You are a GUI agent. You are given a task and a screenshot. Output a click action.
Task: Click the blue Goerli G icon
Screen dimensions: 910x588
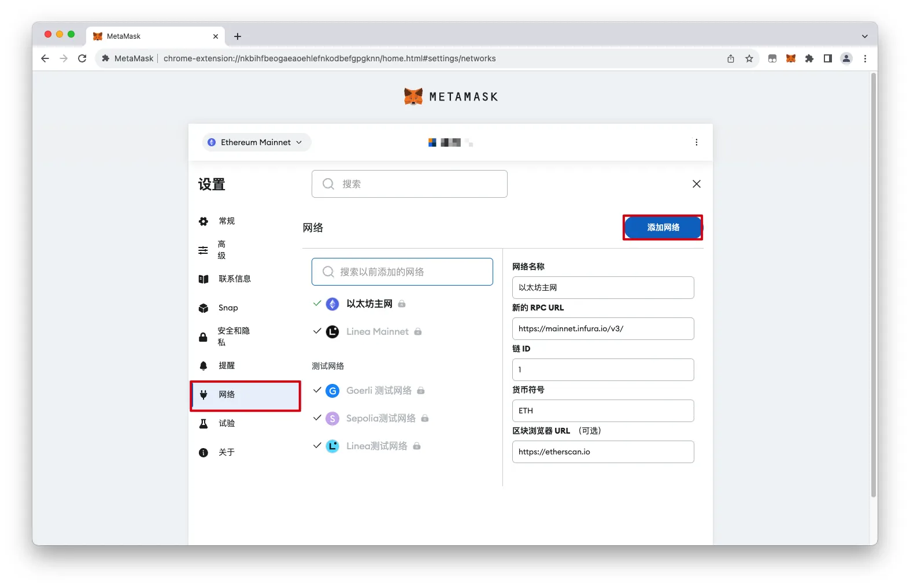tap(332, 391)
